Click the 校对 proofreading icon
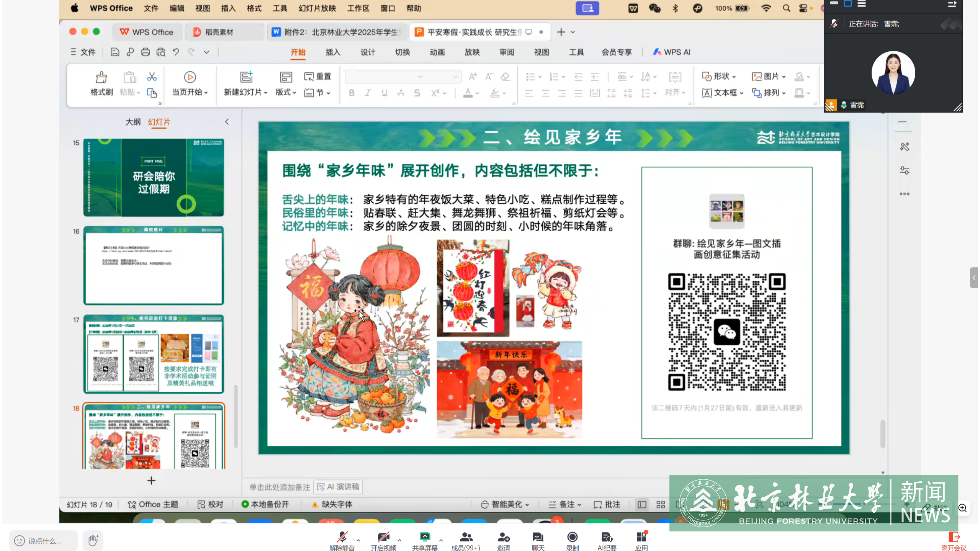The width and height of the screenshot is (980, 551). point(201,505)
